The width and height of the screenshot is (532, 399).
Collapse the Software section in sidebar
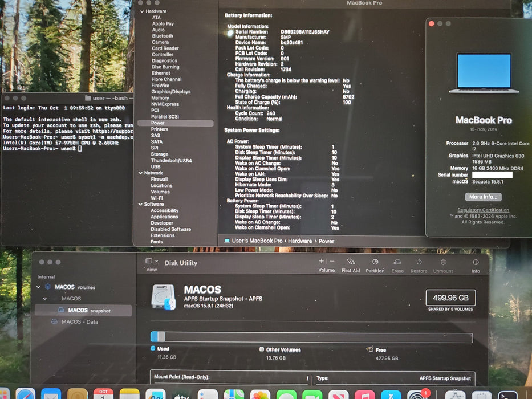(x=140, y=204)
